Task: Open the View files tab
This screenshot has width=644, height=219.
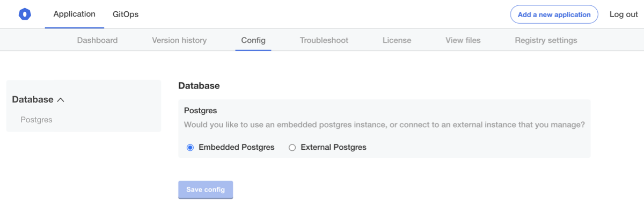Action: pos(463,40)
